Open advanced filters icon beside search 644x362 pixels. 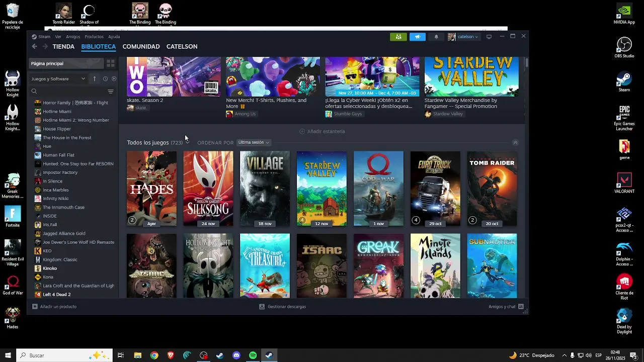point(111,92)
